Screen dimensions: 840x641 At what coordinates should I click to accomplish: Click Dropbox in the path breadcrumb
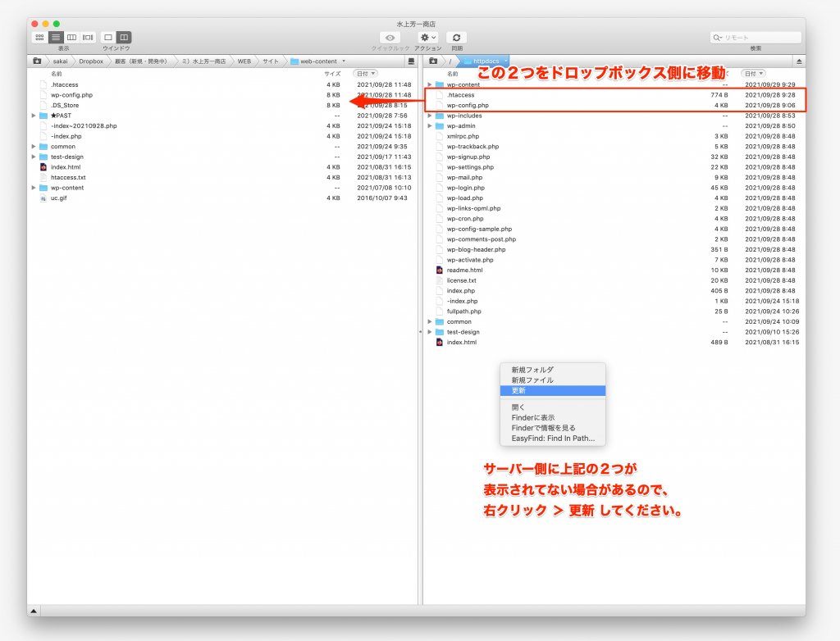pyautogui.click(x=91, y=61)
